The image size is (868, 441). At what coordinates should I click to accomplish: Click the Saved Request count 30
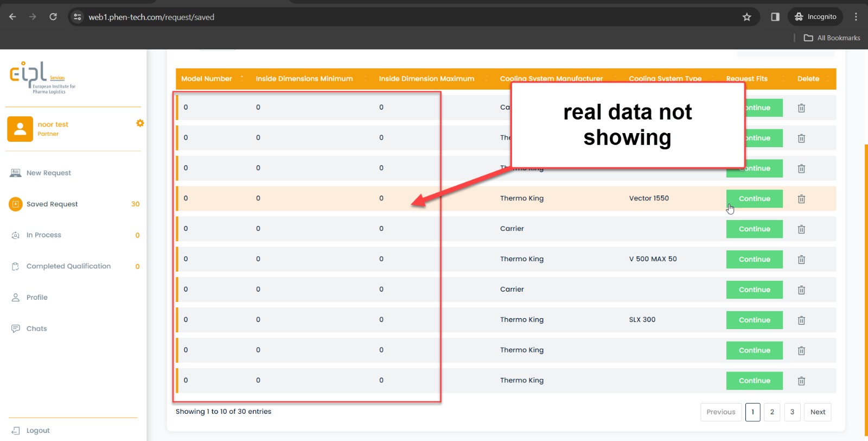135,204
